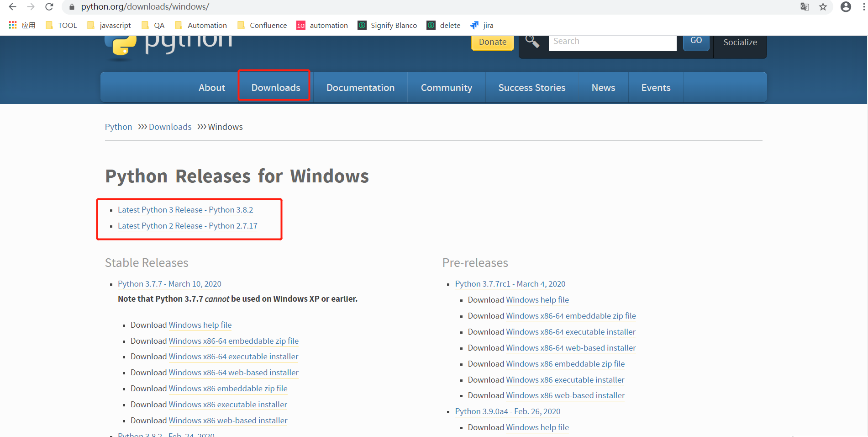Open the Signify Blanco bookmark

tap(387, 25)
